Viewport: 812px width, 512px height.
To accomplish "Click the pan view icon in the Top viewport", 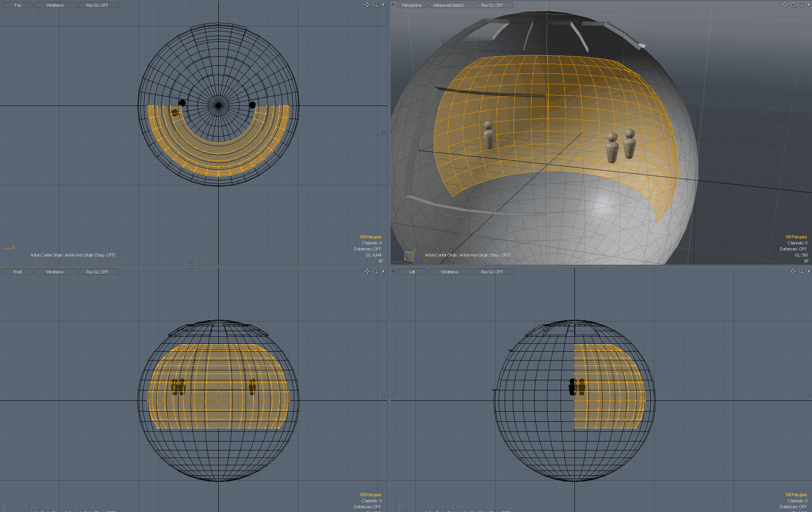I will coord(367,5).
